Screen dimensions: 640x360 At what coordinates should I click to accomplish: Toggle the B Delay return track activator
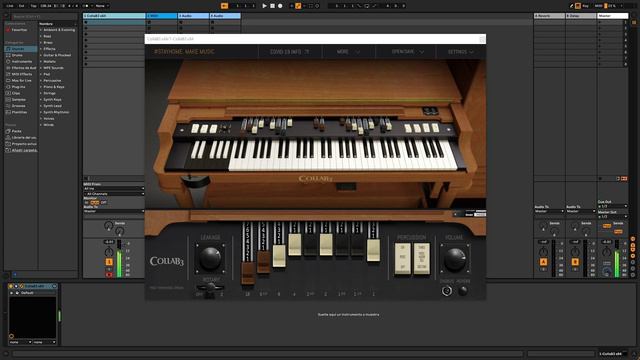tap(575, 262)
